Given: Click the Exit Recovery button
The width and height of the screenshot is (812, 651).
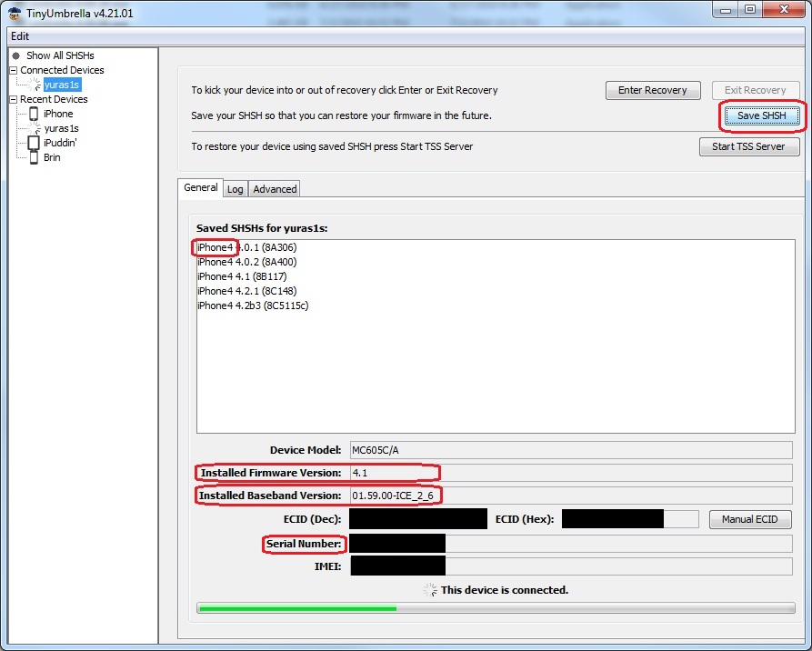Looking at the screenshot, I should tap(755, 90).
